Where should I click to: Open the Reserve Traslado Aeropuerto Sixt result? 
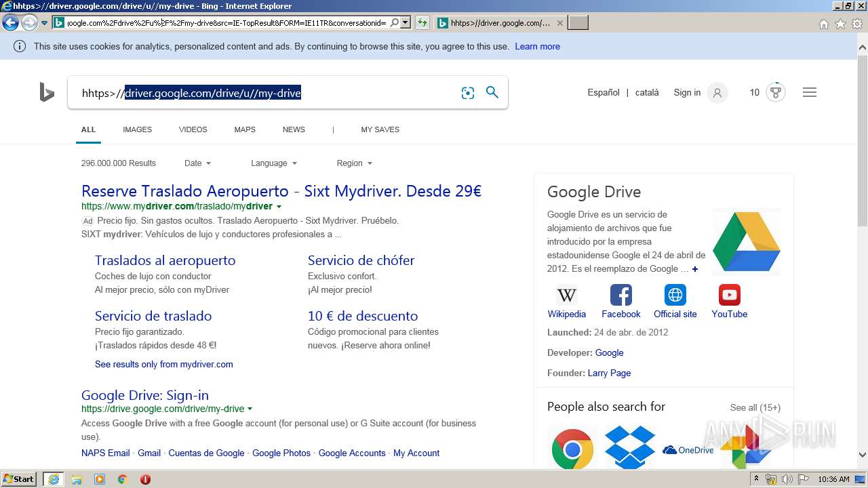click(281, 191)
